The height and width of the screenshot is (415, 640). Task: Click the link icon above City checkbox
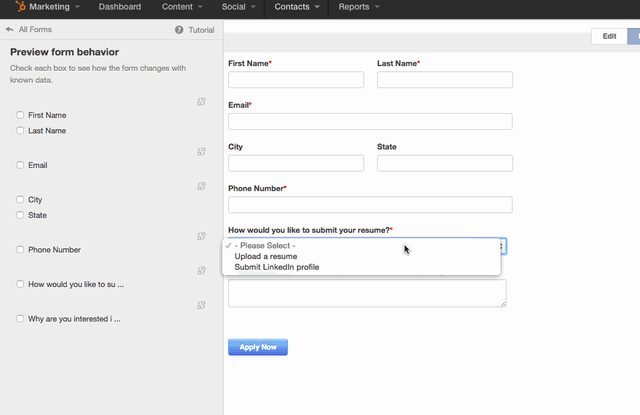pyautogui.click(x=201, y=186)
